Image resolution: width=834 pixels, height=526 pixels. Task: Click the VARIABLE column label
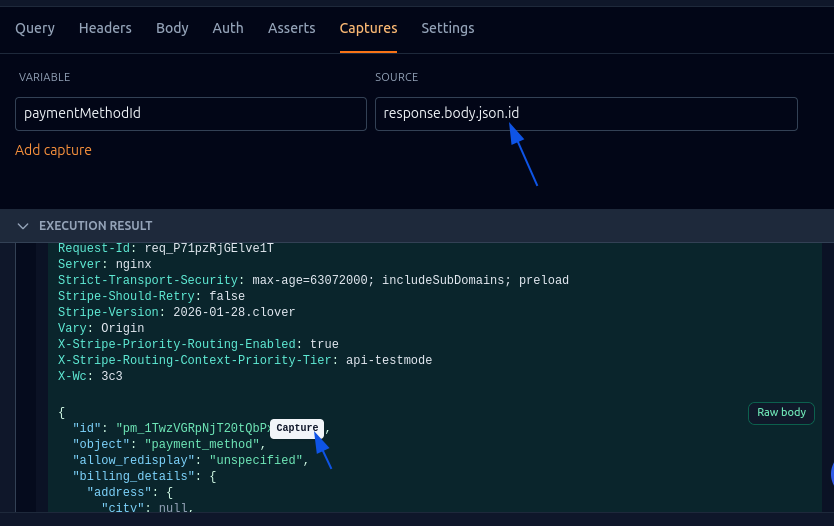(44, 77)
